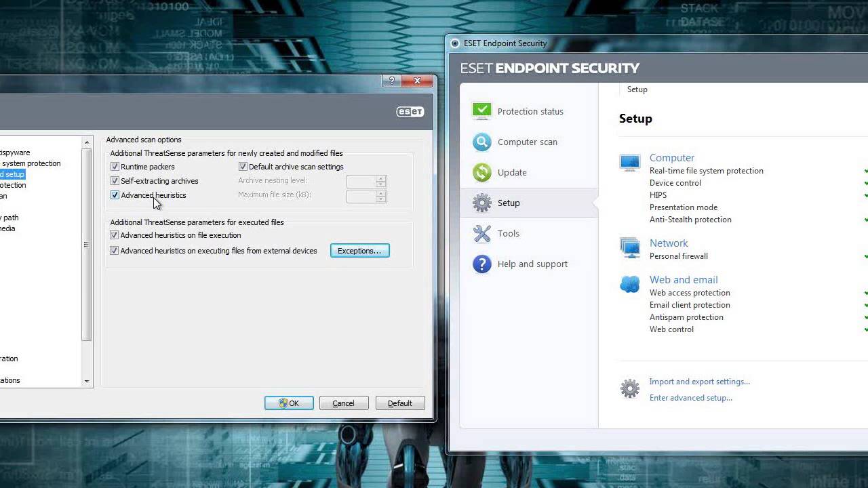Open the Computer heading link

pos(672,157)
